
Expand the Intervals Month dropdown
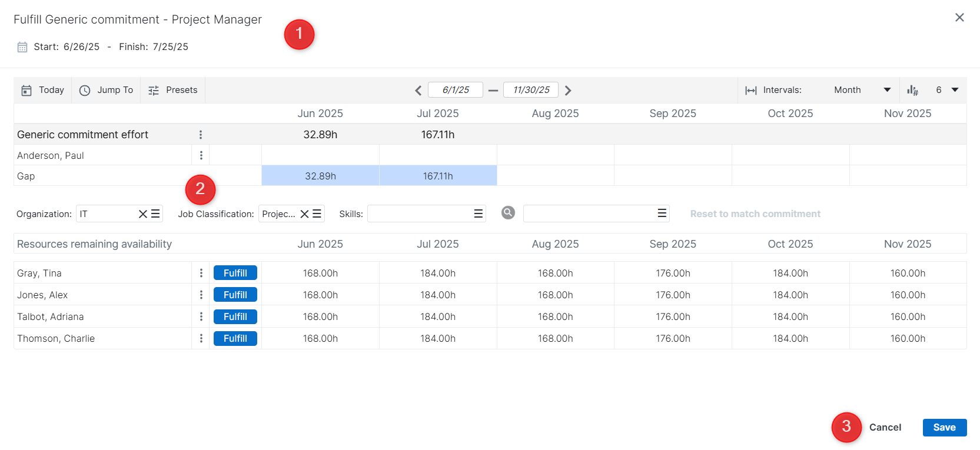coord(862,90)
